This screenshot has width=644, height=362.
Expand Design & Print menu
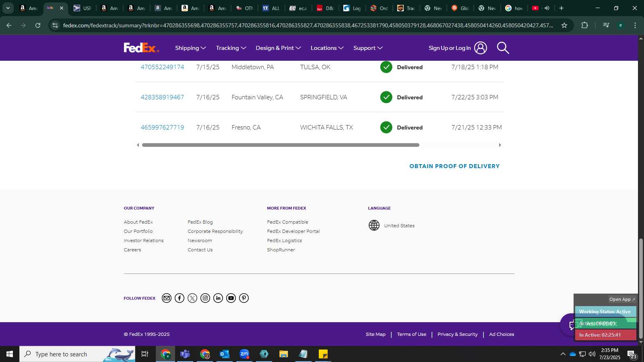(x=278, y=48)
